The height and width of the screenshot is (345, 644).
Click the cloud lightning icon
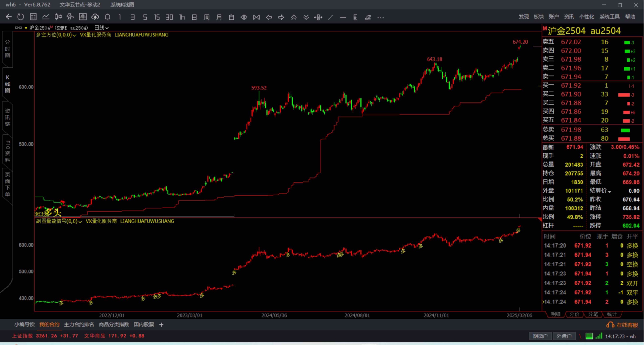pyautogui.click(x=95, y=17)
